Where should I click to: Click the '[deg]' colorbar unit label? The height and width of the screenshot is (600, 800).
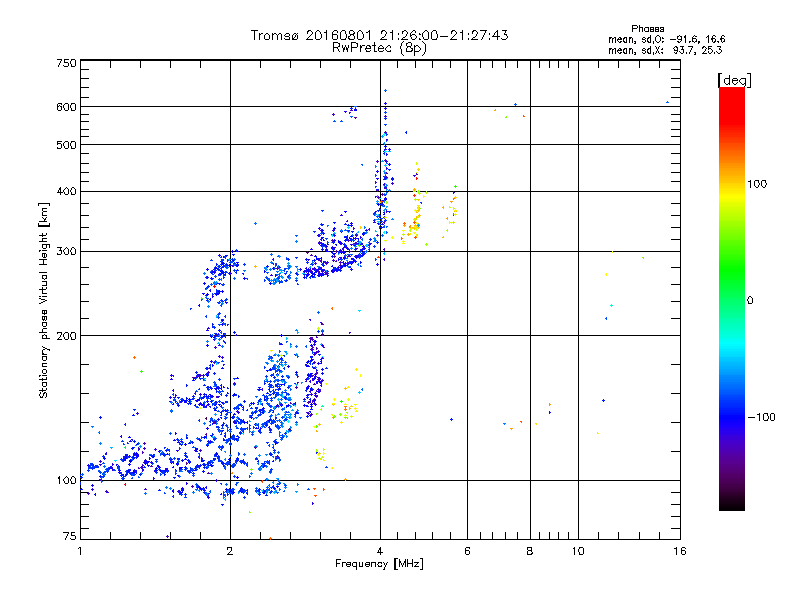tap(734, 80)
